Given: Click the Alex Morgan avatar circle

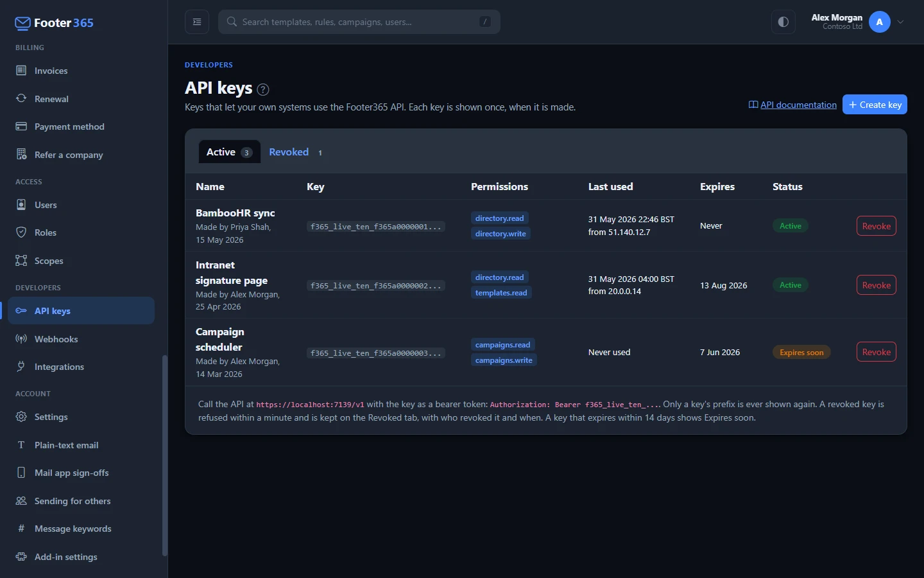Looking at the screenshot, I should (x=880, y=22).
